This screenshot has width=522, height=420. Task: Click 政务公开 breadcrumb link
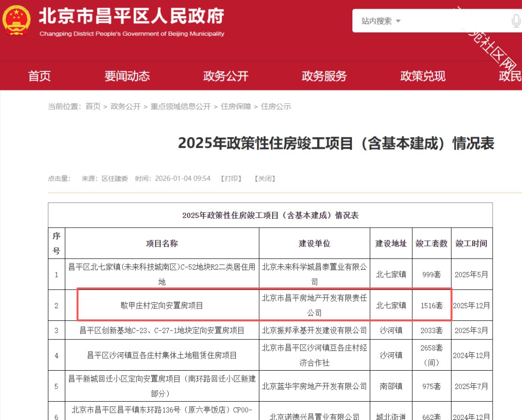[125, 106]
